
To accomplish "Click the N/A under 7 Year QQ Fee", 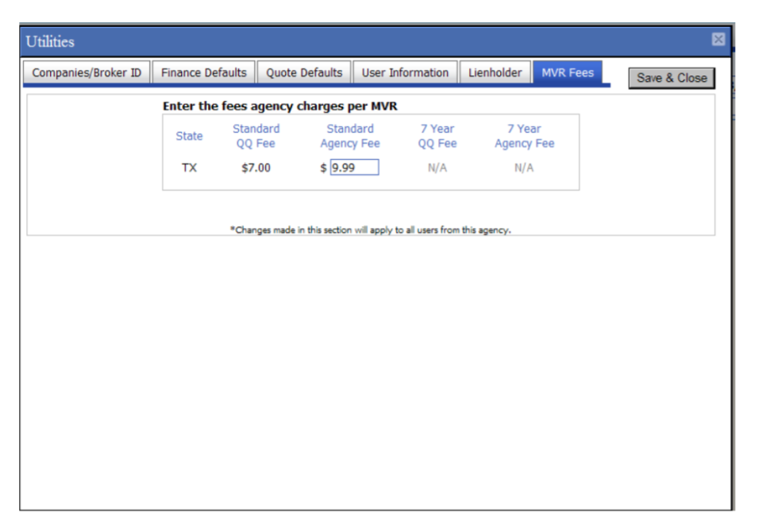I will (437, 168).
